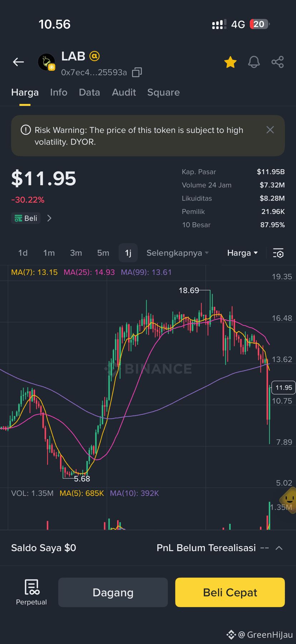296x644 pixels.
Task: Tap the Dagang button
Action: [x=113, y=592]
